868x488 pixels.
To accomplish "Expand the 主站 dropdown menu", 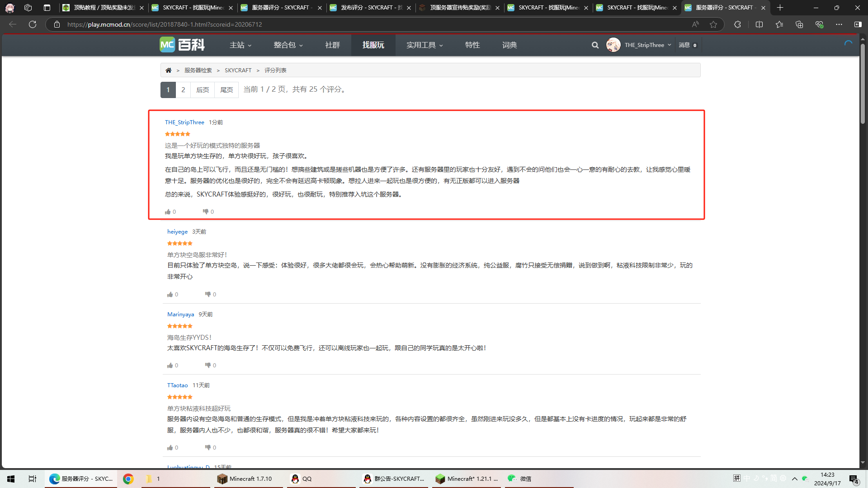I will click(x=241, y=45).
